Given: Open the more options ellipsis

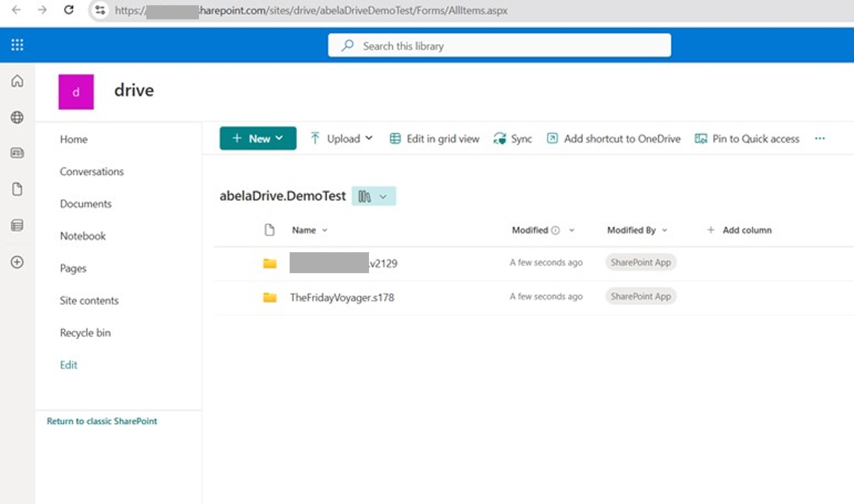Looking at the screenshot, I should [820, 139].
